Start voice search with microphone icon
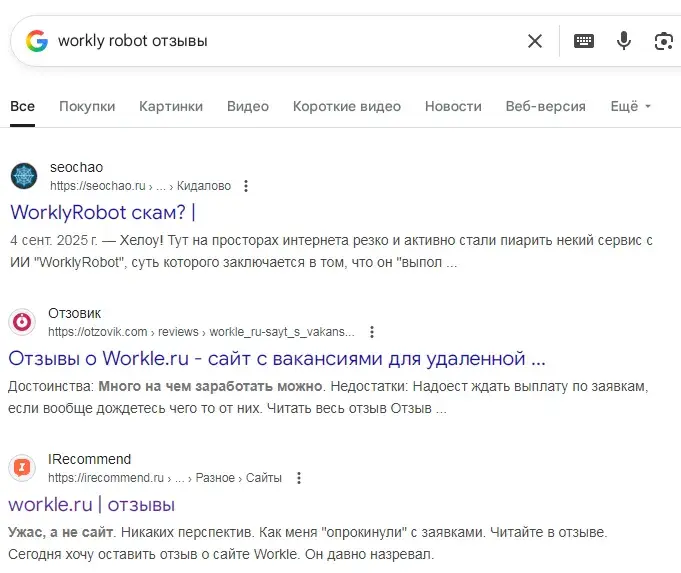Viewport: 681px width, 573px height. tap(624, 41)
